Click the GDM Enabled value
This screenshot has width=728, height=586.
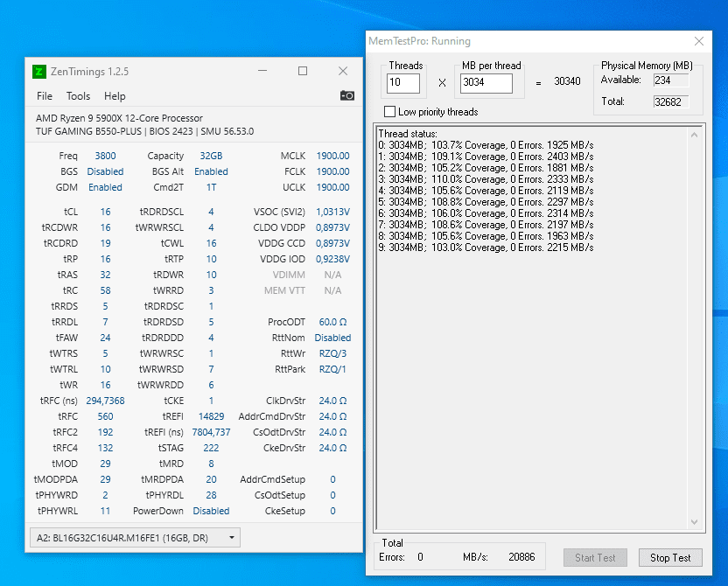point(105,187)
